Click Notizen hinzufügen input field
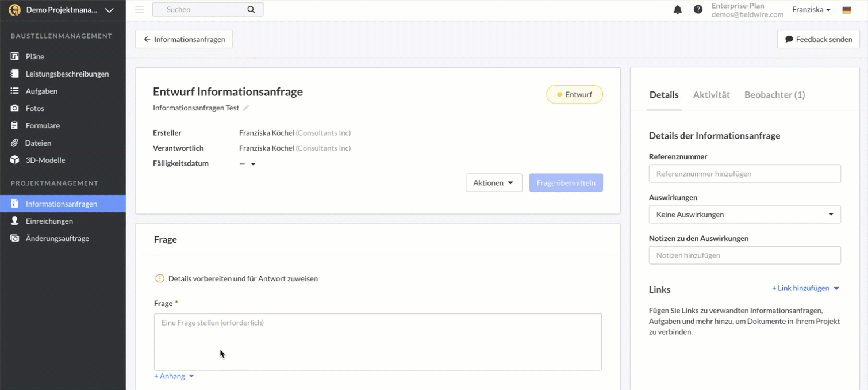Image resolution: width=868 pixels, height=390 pixels. click(x=744, y=255)
